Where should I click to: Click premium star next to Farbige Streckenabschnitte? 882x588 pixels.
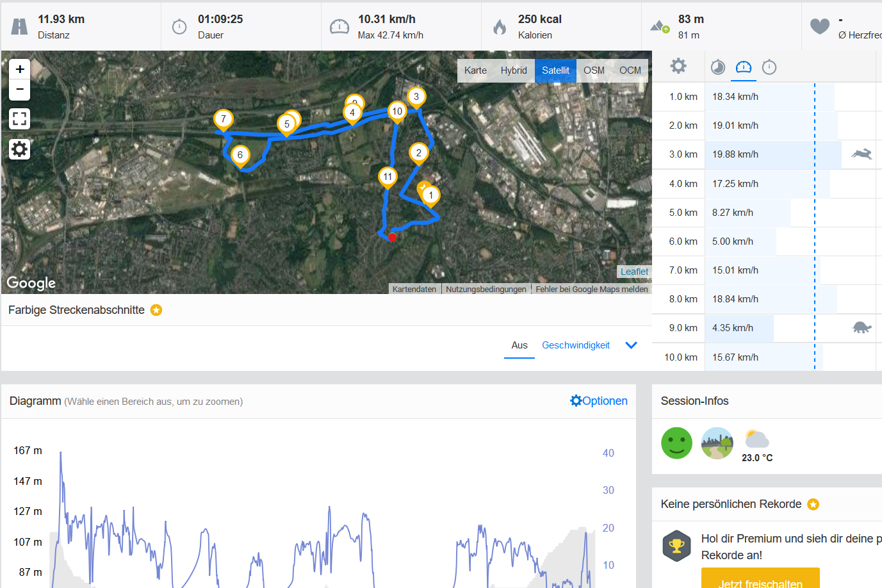[156, 310]
